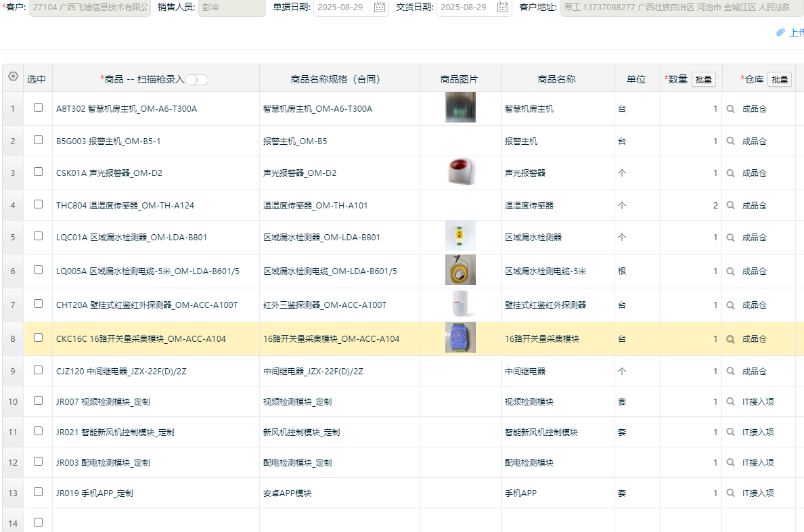Click the empty unit cell for 配电检测模块
Viewport: 804px width, 532px height.
637,462
